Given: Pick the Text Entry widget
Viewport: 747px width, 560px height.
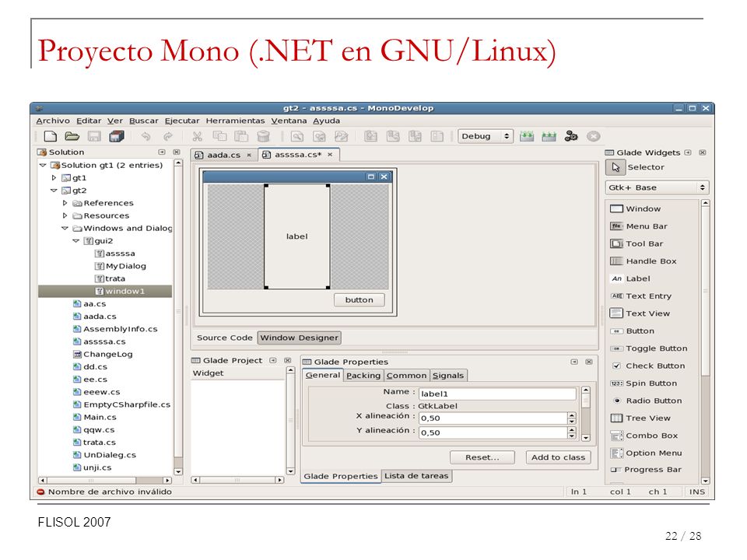Looking at the screenshot, I should 640,296.
